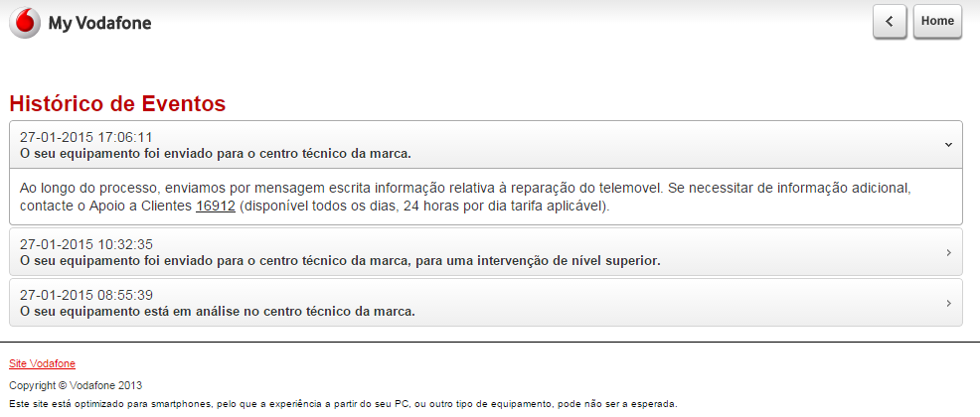Click the Histórico de Eventos heading

coord(117,103)
